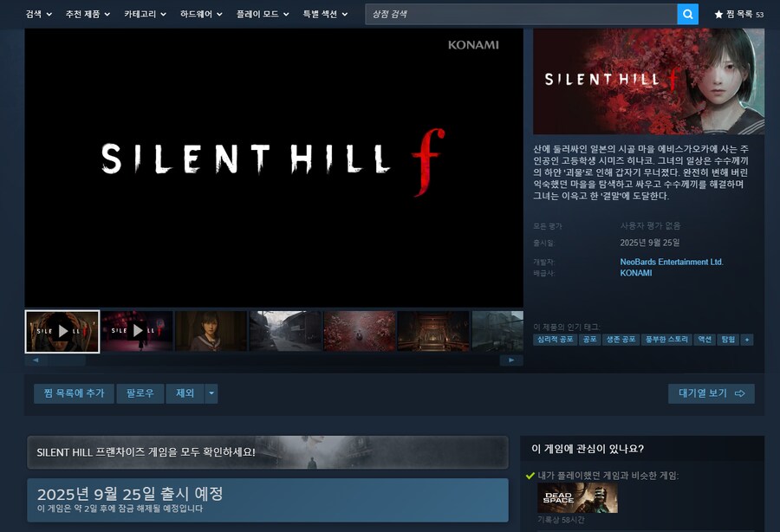Viewport: 780px width, 532px height.
Task: Click the 팔로우 follow button
Action: point(138,393)
